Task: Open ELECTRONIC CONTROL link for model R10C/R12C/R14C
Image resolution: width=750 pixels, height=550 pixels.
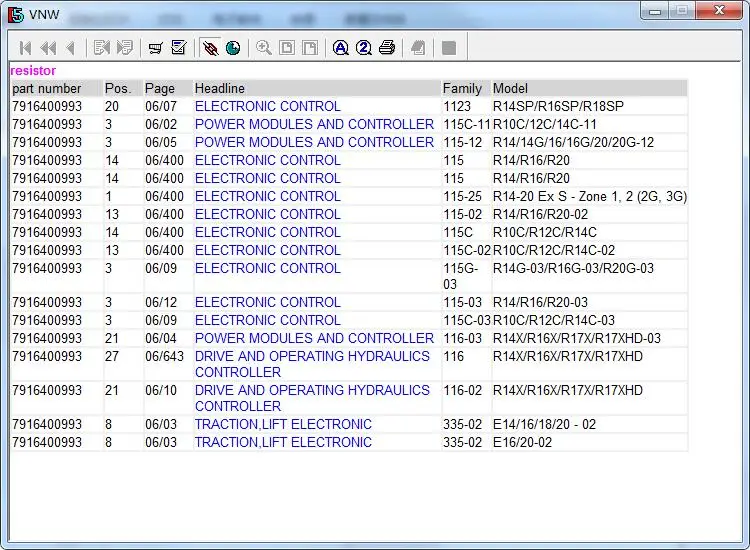Action: pos(267,232)
